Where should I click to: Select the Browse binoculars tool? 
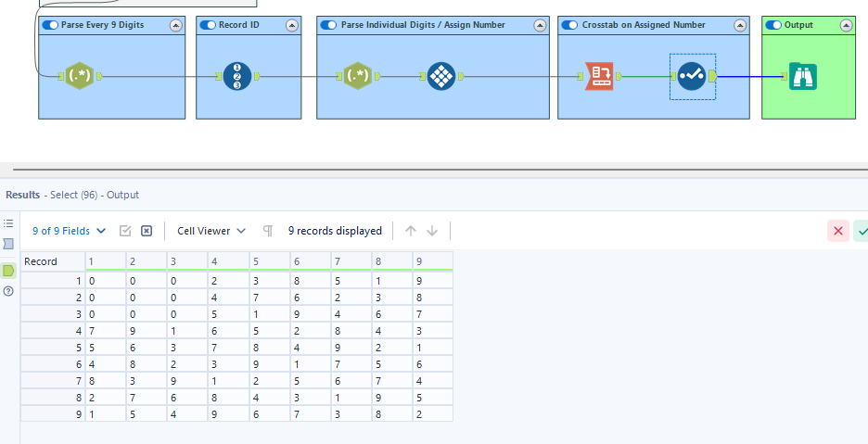pyautogui.click(x=803, y=76)
